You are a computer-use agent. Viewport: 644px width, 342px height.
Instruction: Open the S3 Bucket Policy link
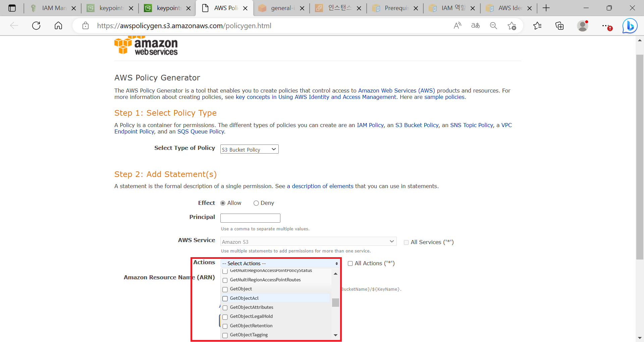[x=417, y=125]
